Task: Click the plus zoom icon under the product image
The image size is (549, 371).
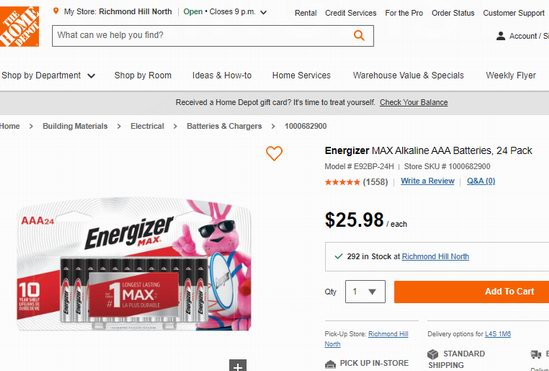Action: click(x=238, y=365)
